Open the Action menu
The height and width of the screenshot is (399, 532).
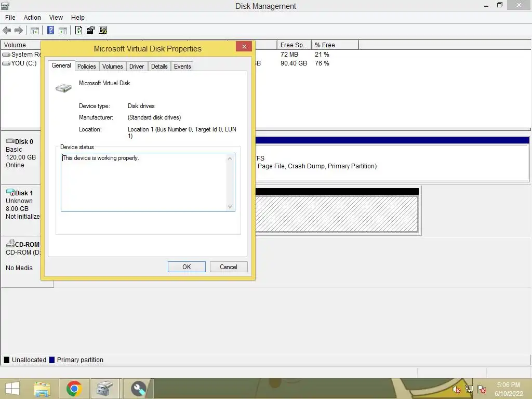pyautogui.click(x=32, y=18)
